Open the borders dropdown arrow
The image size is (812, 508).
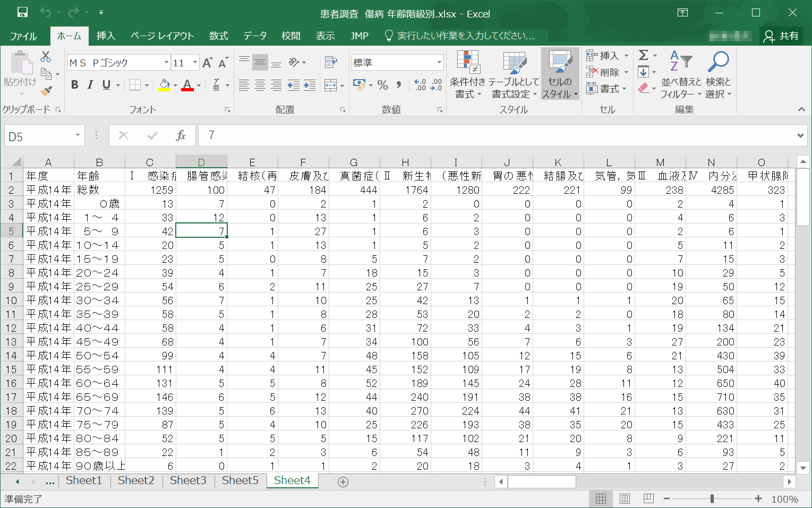pyautogui.click(x=146, y=85)
